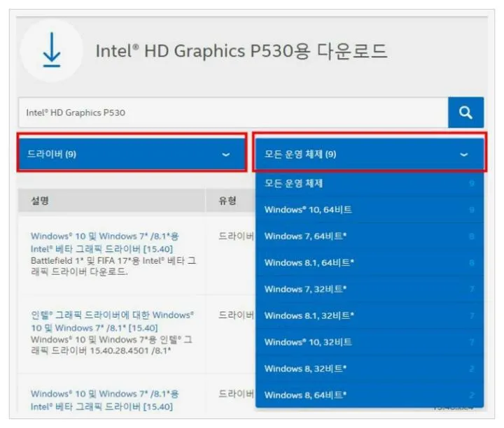Collapse the 모든 운영 체제 (9) dropdown
This screenshot has width=504, height=428.
pos(370,154)
